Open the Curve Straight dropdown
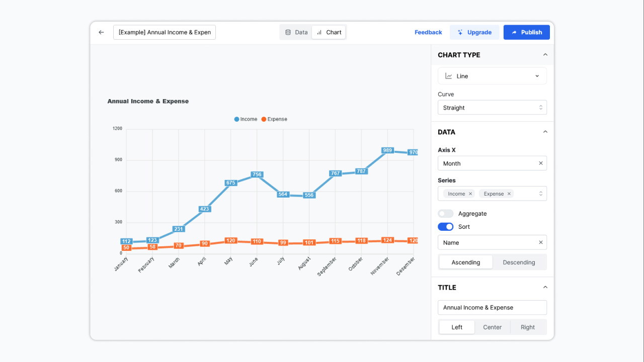This screenshot has height=362, width=644. pyautogui.click(x=492, y=108)
